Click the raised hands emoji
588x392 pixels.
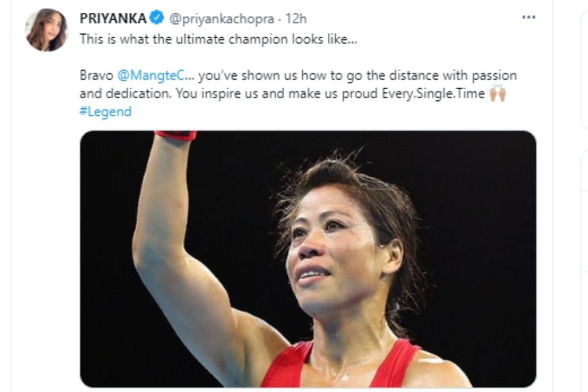[x=497, y=93]
